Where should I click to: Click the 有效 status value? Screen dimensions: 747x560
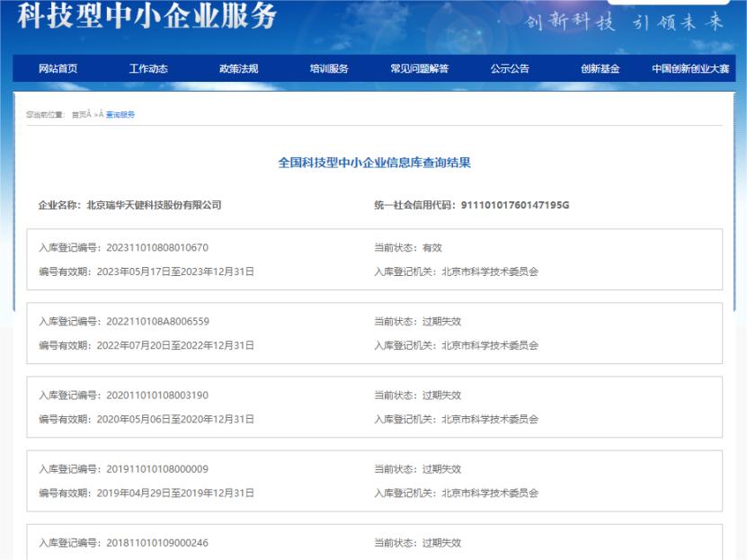click(432, 247)
